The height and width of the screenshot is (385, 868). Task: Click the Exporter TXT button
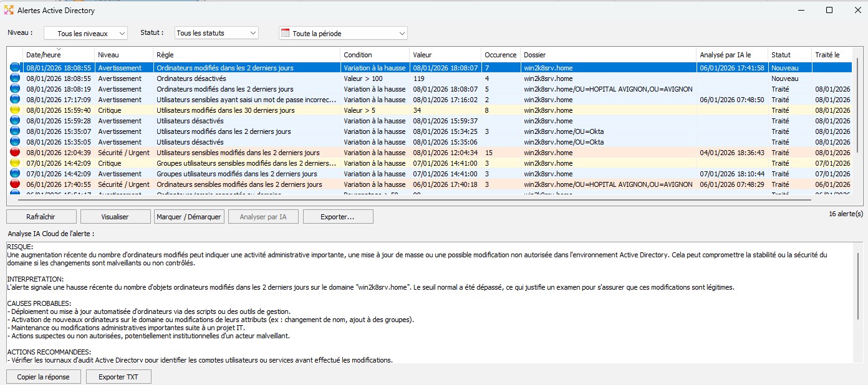[118, 377]
